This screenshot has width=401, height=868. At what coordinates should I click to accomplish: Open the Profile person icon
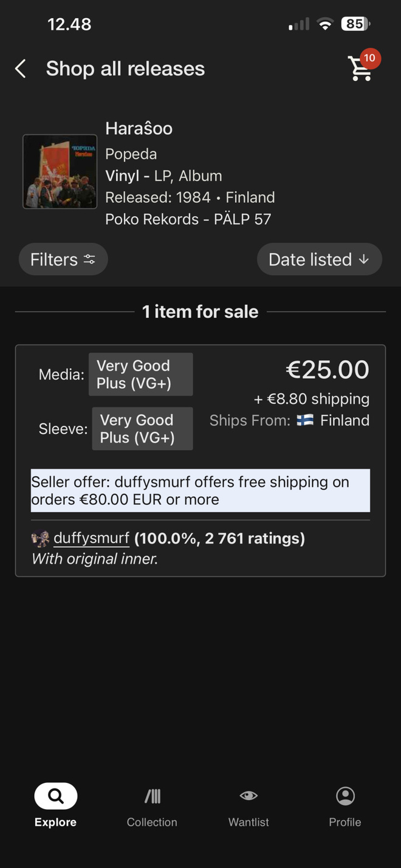click(x=345, y=796)
